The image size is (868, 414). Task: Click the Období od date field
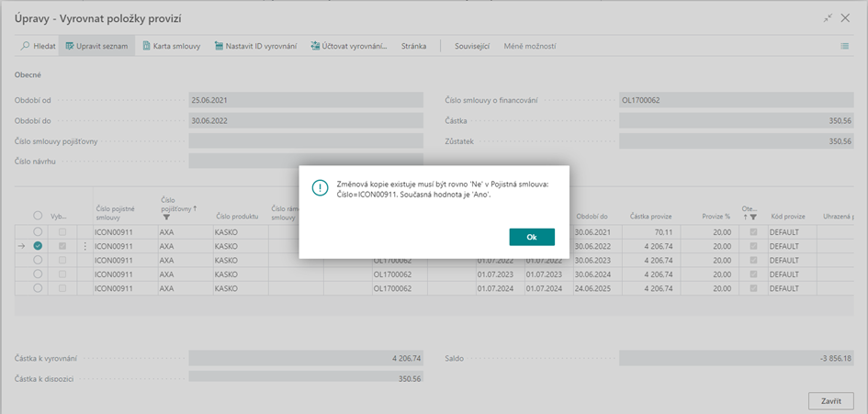pos(305,99)
